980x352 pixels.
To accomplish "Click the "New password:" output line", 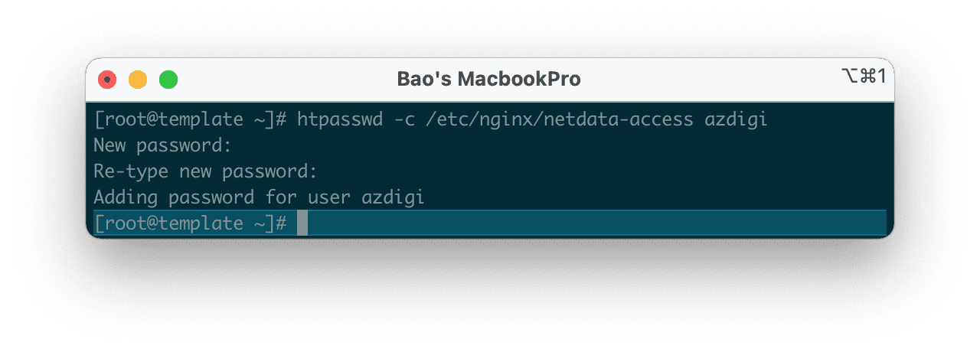I will pyautogui.click(x=162, y=145).
